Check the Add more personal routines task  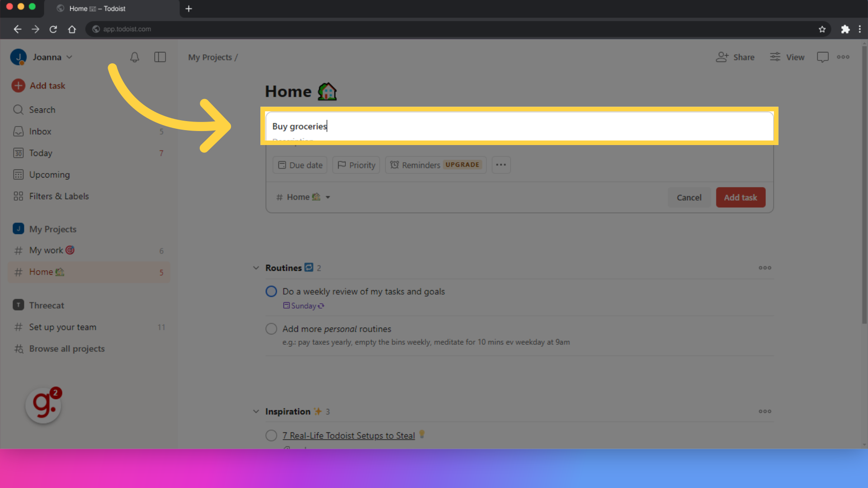pyautogui.click(x=271, y=328)
